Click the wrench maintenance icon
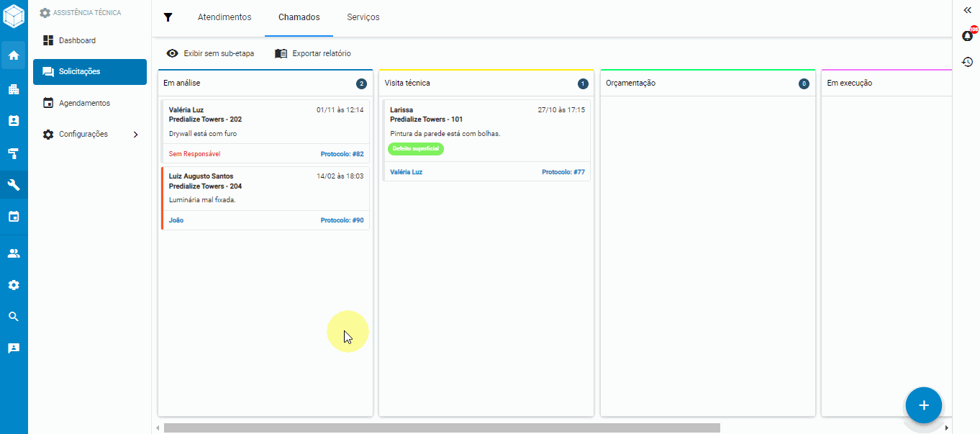The width and height of the screenshot is (980, 434). coord(14,185)
